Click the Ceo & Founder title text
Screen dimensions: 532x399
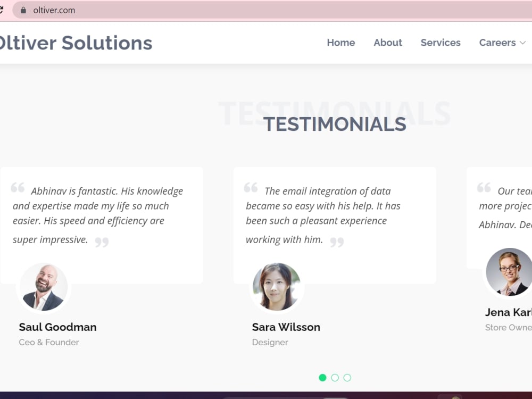[49, 342]
